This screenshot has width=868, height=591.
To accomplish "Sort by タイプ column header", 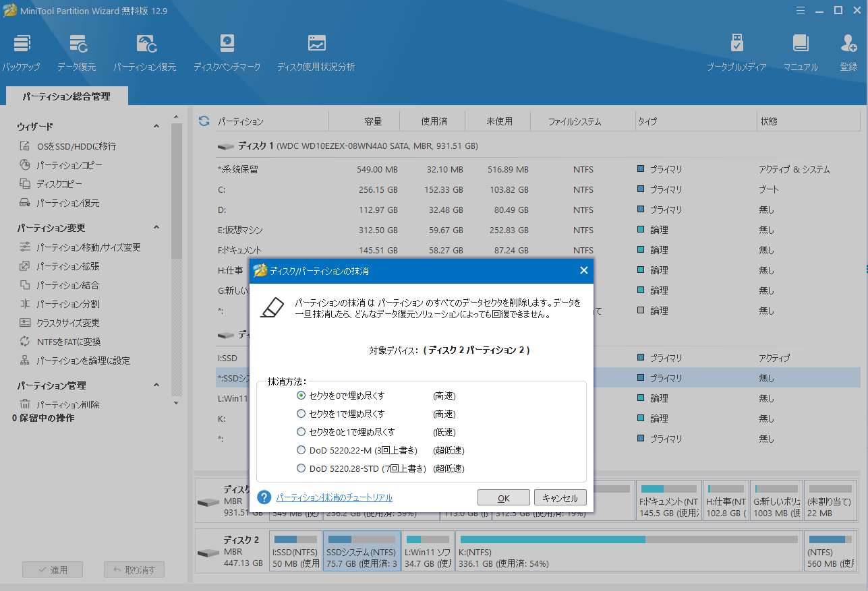I will pyautogui.click(x=697, y=121).
